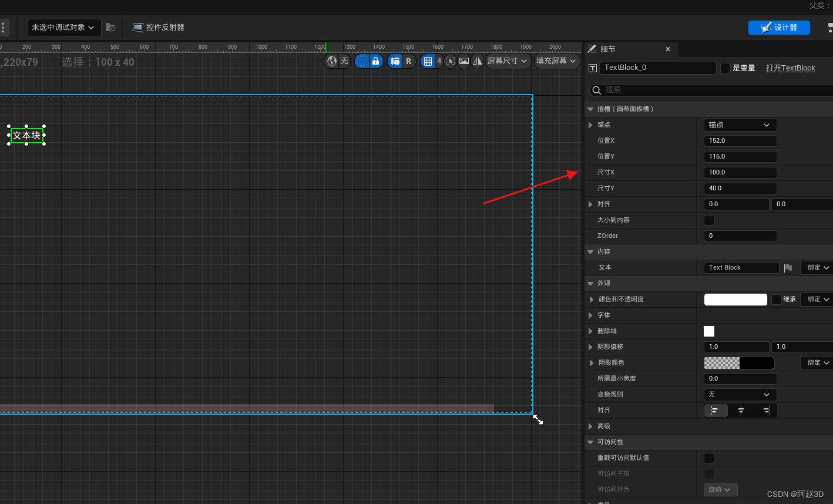Expand the 删除线 property row
The image size is (833, 504).
point(592,331)
